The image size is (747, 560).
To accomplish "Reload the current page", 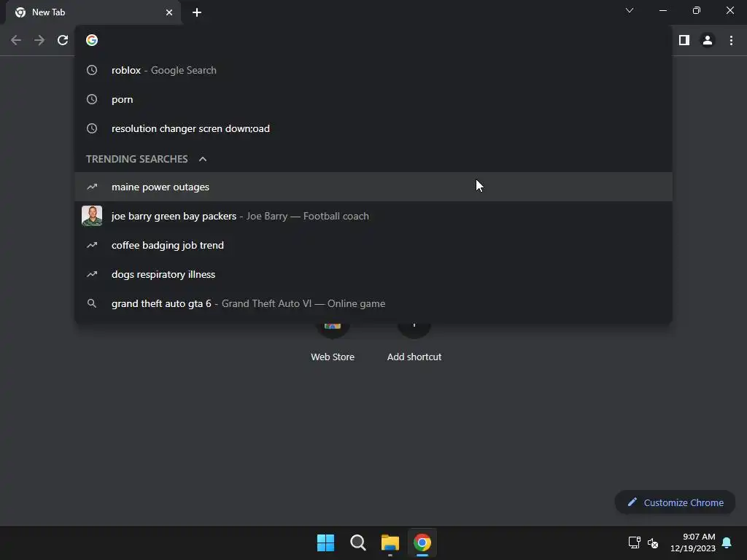I will coord(63,41).
